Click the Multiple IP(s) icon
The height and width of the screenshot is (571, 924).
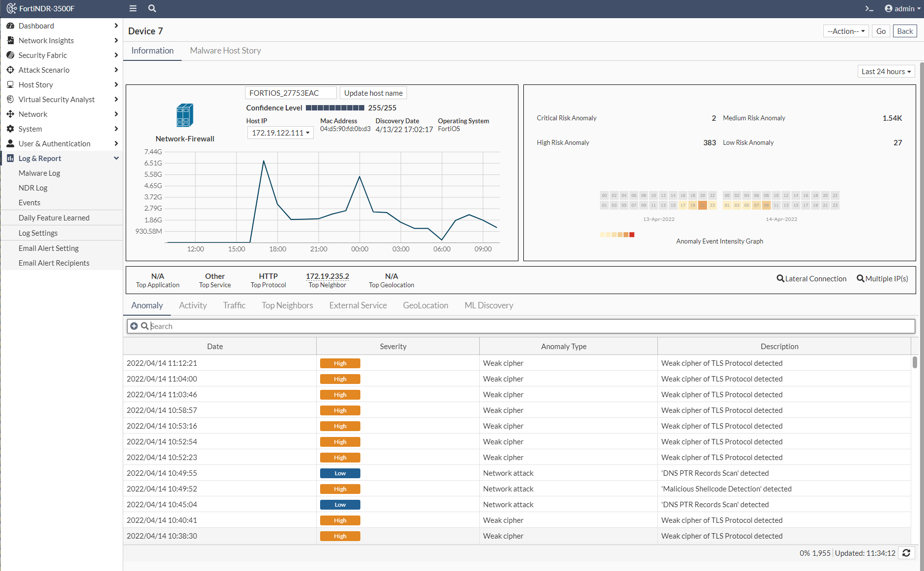pyautogui.click(x=861, y=278)
